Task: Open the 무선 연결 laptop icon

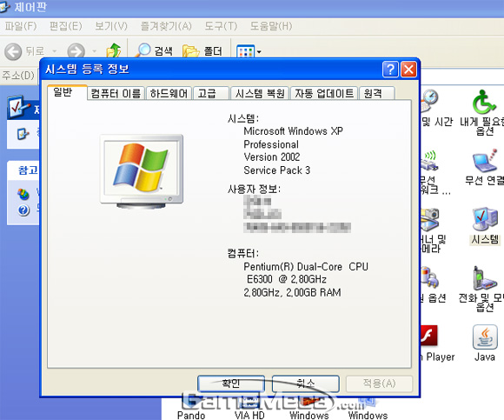Action: [485, 161]
